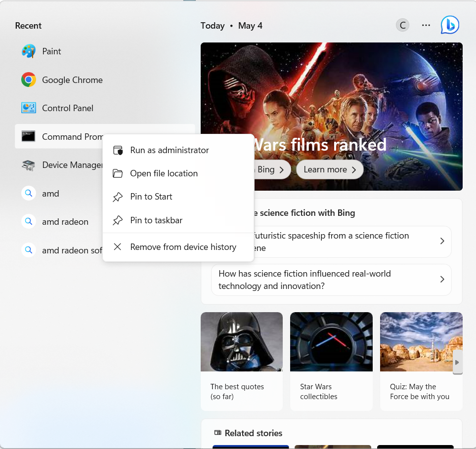Screen dimensions: 476x449
Task: Choose Pin to taskbar
Action: pos(156,220)
